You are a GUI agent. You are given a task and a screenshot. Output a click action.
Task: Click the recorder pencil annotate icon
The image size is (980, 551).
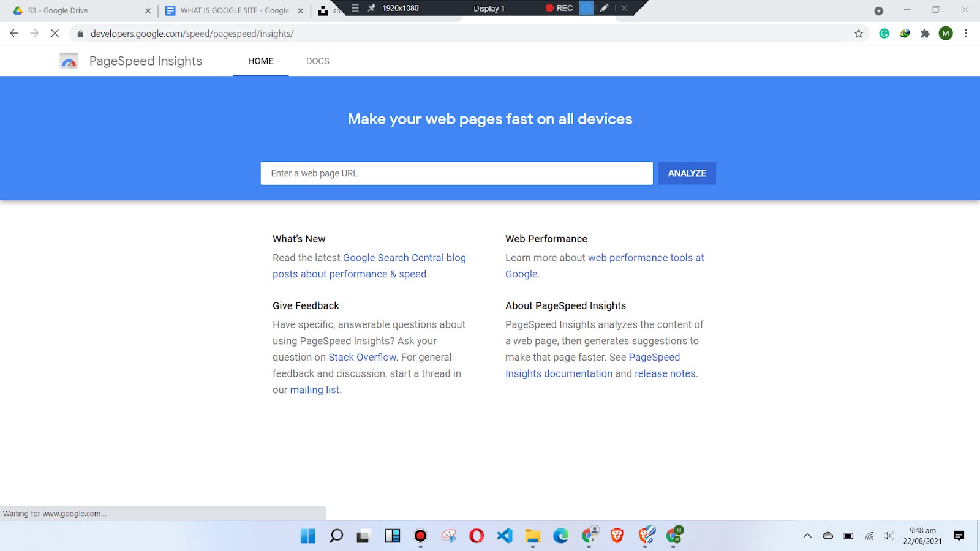[x=605, y=8]
